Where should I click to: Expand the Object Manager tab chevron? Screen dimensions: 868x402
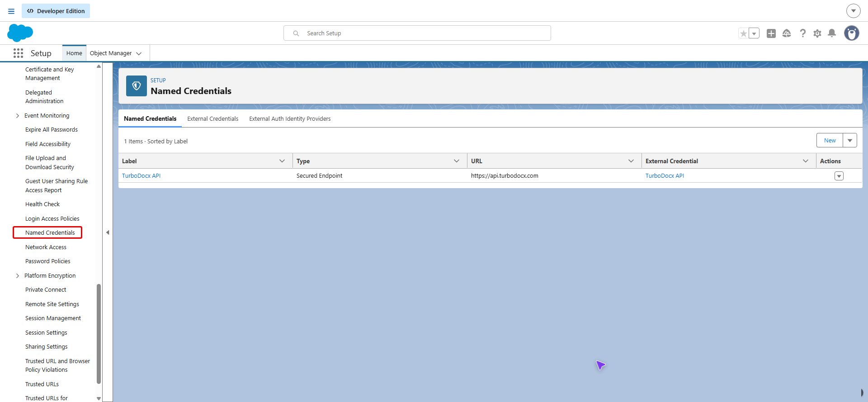(139, 53)
